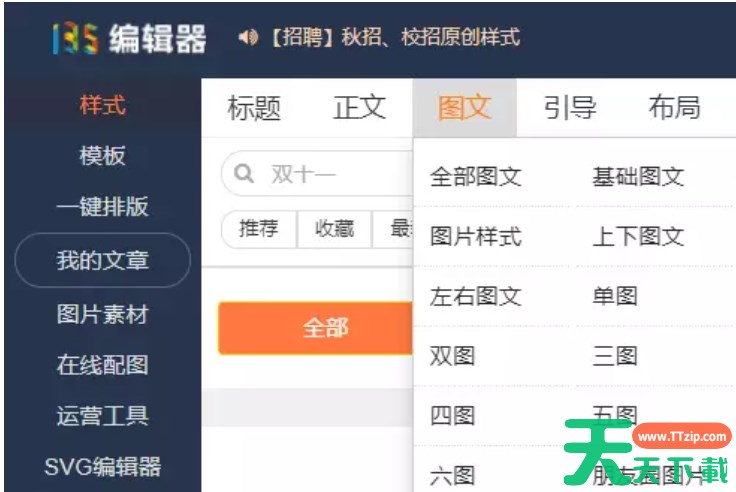Click the search magnifier icon
The width and height of the screenshot is (736, 492).
pyautogui.click(x=244, y=174)
